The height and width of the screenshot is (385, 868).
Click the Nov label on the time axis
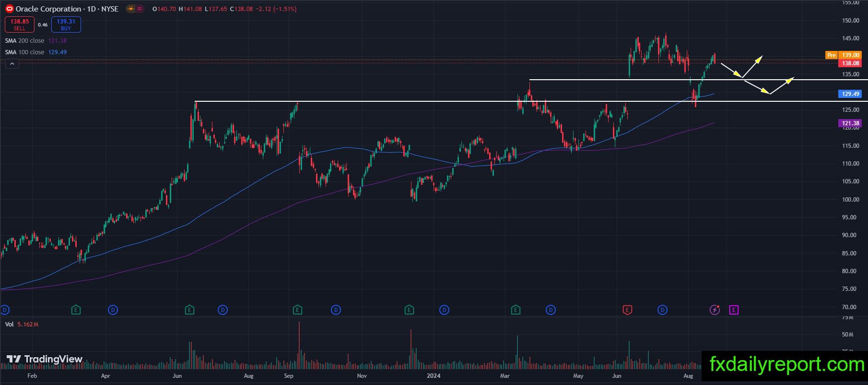coord(362,375)
